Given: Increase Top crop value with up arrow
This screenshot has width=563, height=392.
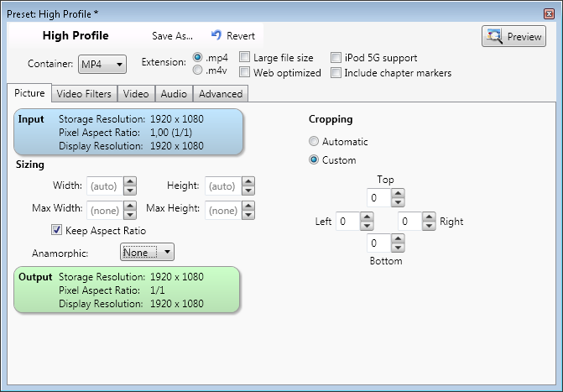Looking at the screenshot, I should (398, 193).
